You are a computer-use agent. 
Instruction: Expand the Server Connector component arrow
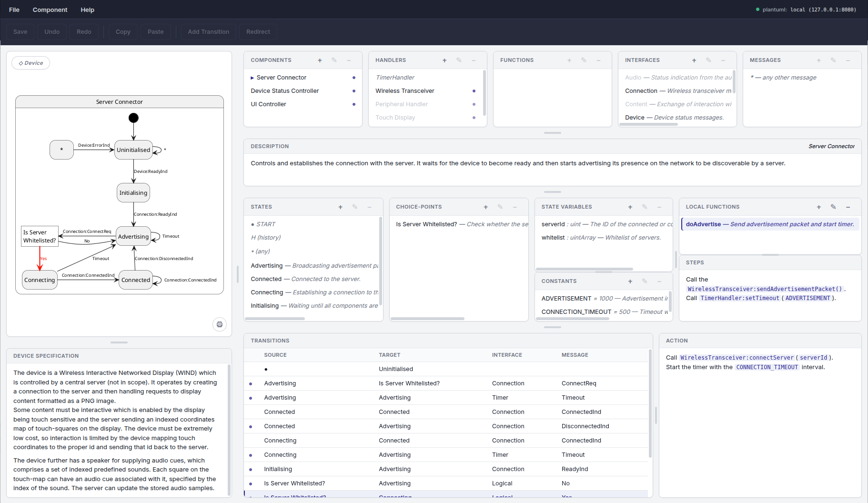(252, 78)
